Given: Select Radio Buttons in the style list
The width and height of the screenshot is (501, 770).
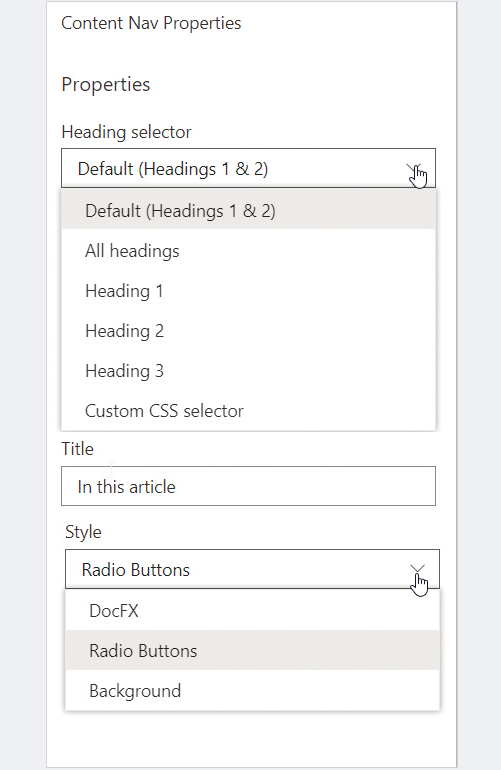Looking at the screenshot, I should pyautogui.click(x=252, y=651).
